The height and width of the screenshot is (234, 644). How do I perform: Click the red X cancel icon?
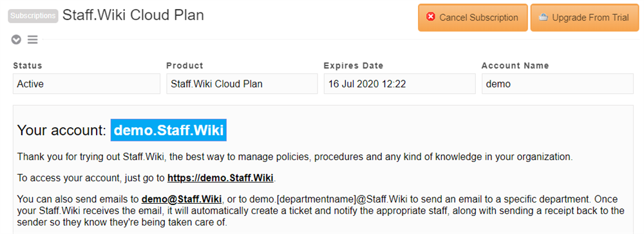point(431,17)
